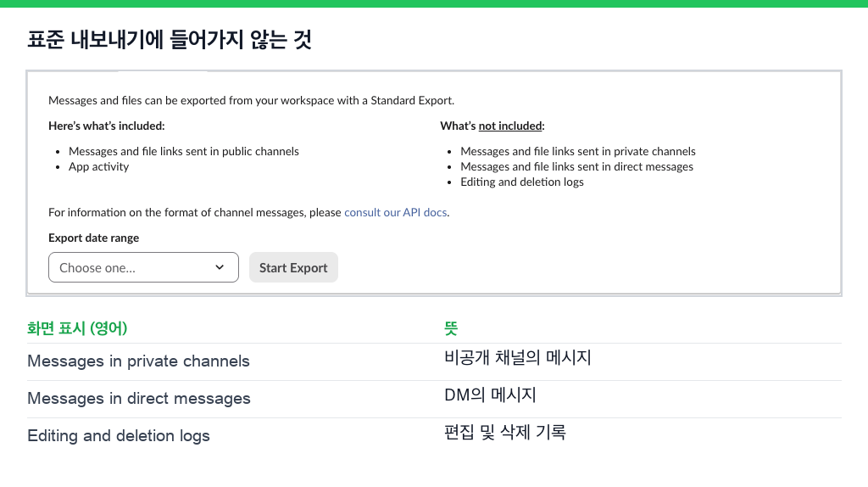Click the 'App activity' bullet item
This screenshot has width=868, height=487.
click(x=98, y=167)
